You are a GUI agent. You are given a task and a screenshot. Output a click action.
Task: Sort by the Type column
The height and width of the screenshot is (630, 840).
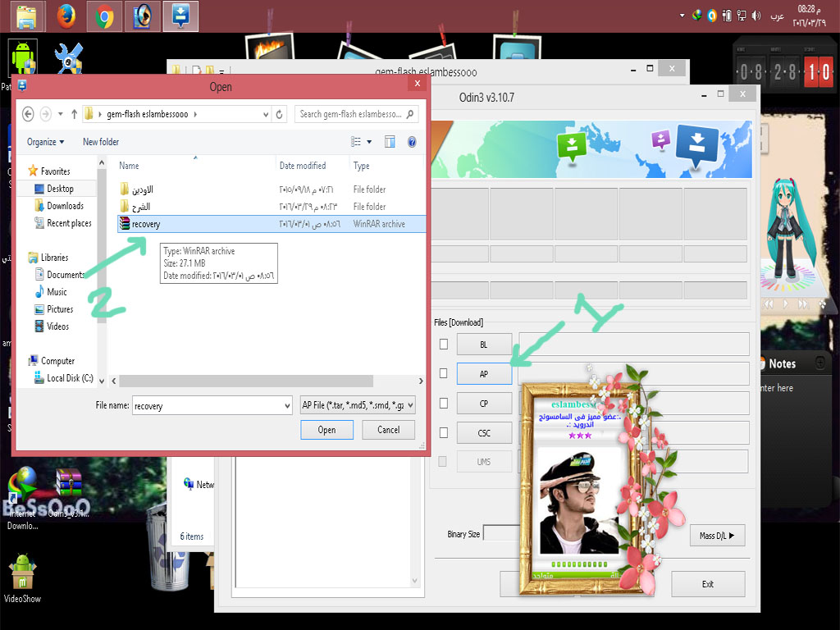(361, 166)
